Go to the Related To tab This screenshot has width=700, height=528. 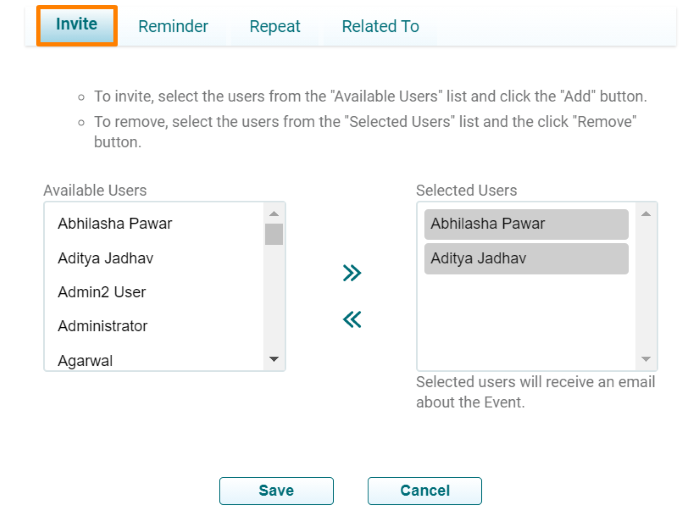pos(380,27)
